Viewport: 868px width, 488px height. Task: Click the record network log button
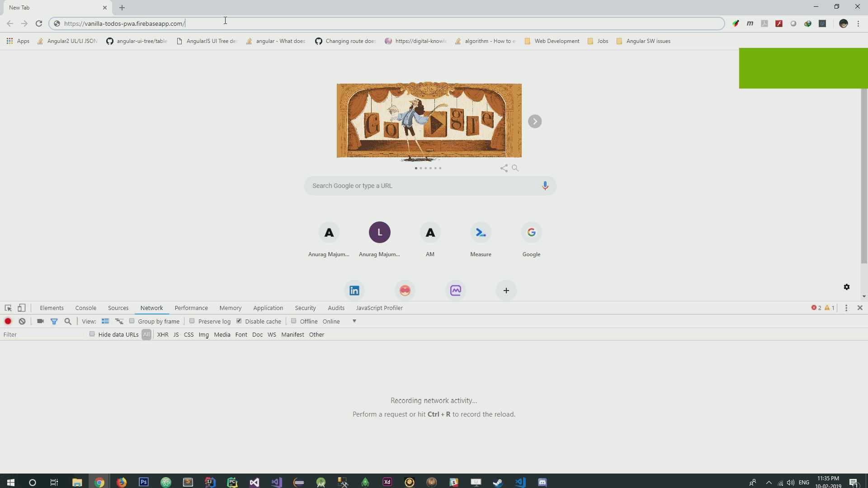coord(8,321)
